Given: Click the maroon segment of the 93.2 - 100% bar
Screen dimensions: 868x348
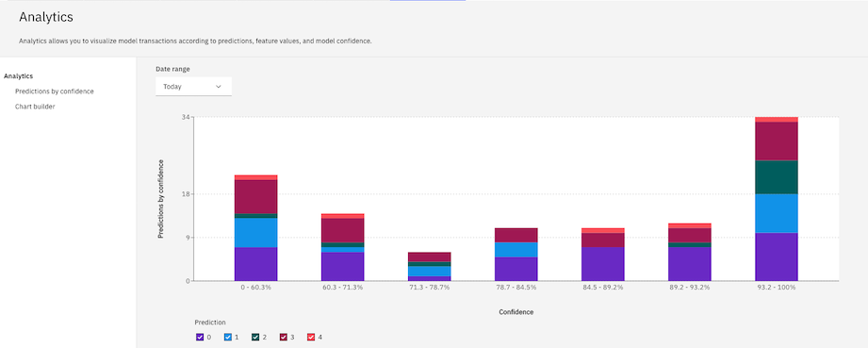Looking at the screenshot, I should pyautogui.click(x=777, y=141).
